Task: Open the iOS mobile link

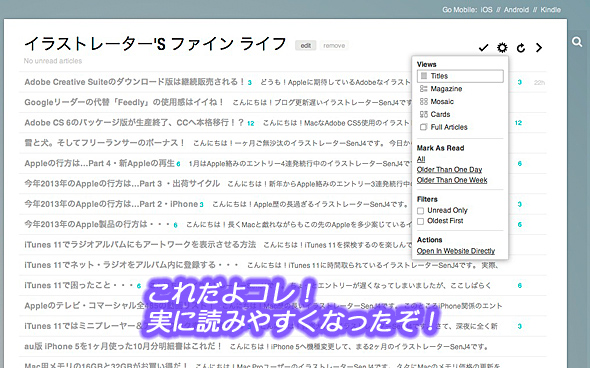Action: click(x=486, y=10)
